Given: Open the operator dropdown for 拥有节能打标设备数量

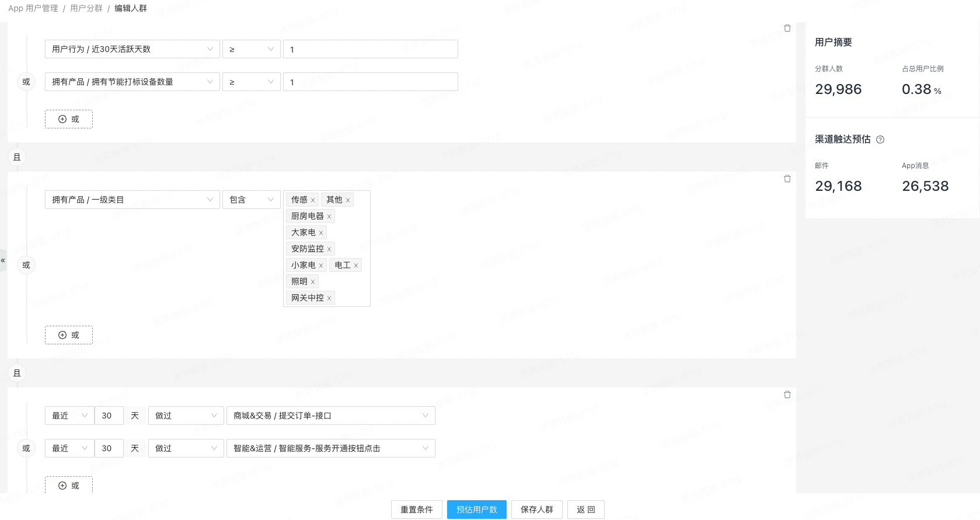Looking at the screenshot, I should tap(252, 82).
